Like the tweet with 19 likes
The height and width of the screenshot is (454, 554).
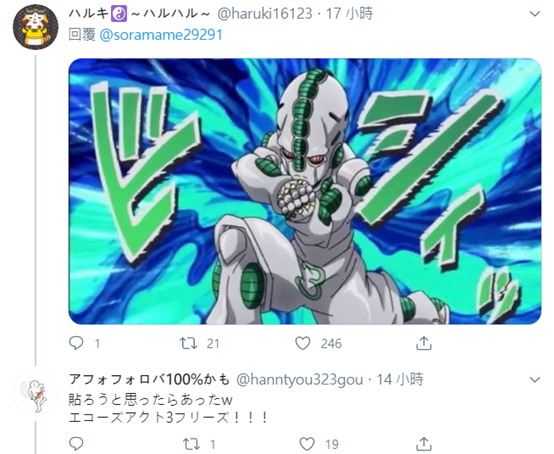coord(307,444)
